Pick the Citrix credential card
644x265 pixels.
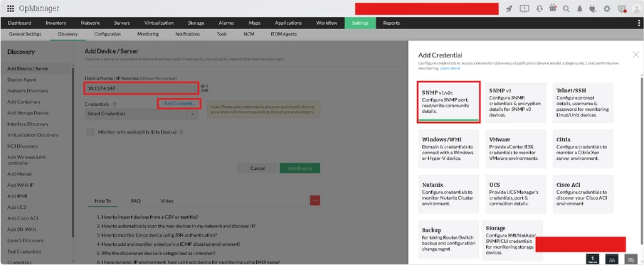pos(583,149)
